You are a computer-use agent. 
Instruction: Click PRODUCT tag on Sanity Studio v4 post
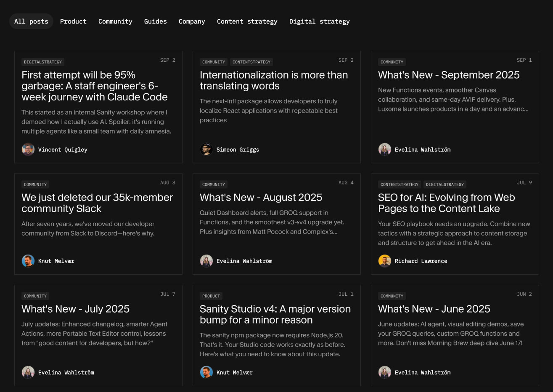211,296
